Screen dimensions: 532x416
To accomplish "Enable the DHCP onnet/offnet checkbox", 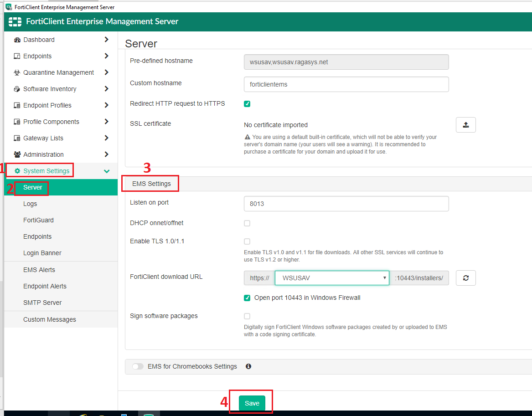I will 247,223.
